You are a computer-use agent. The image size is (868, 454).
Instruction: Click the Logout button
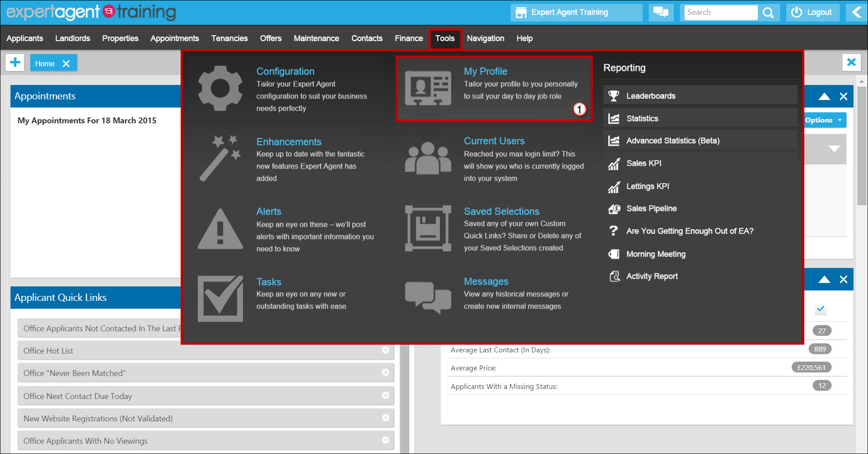click(812, 12)
